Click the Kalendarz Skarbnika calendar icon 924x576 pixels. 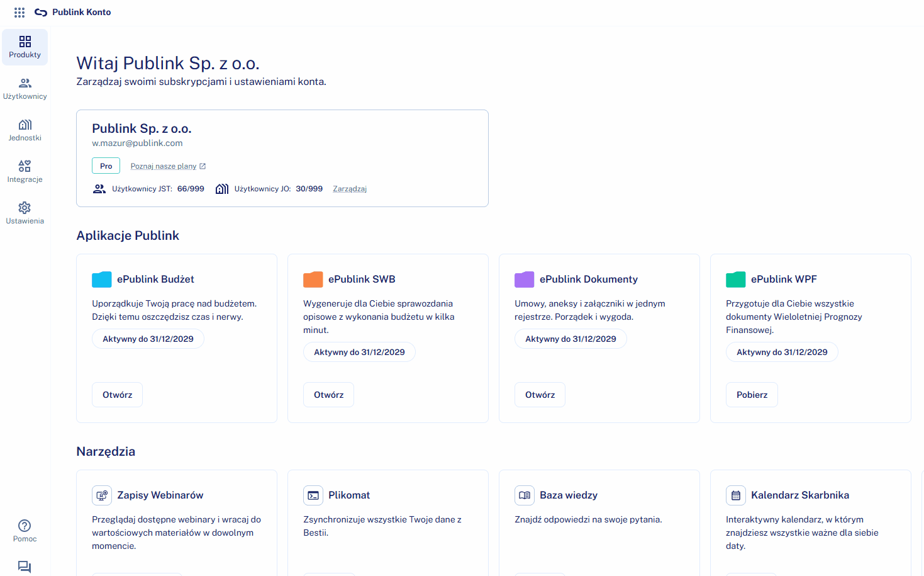[736, 495]
